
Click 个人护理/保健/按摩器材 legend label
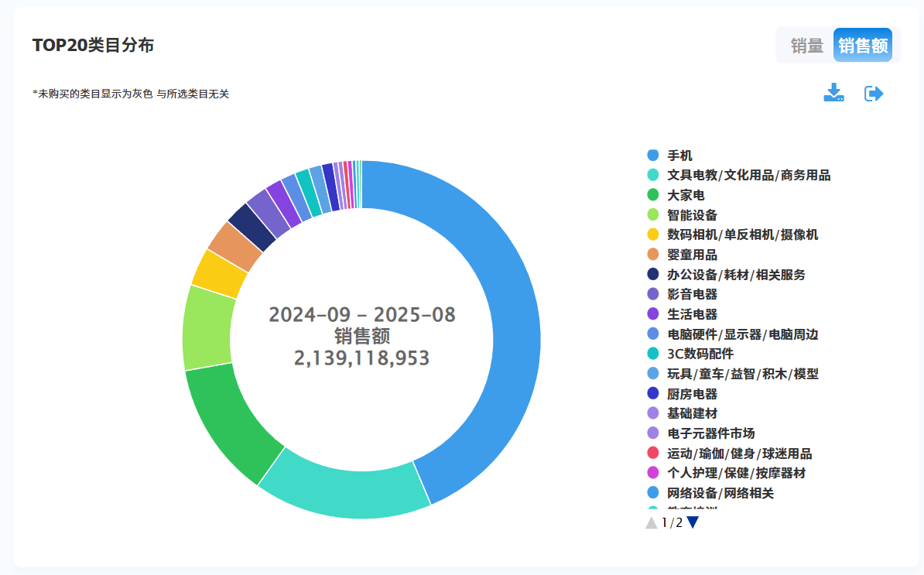click(737, 473)
